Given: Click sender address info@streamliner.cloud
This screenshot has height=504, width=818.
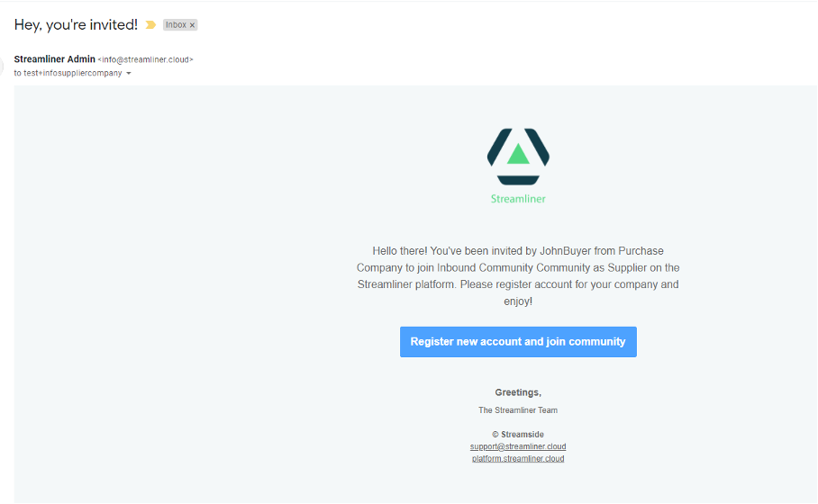Looking at the screenshot, I should (146, 60).
